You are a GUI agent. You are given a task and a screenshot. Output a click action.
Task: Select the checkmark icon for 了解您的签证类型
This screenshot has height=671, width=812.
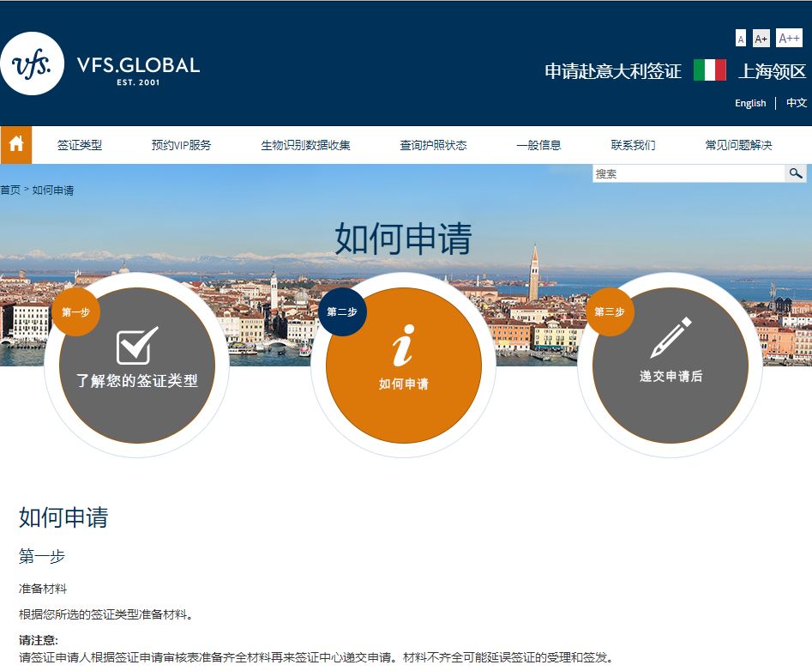(x=137, y=346)
